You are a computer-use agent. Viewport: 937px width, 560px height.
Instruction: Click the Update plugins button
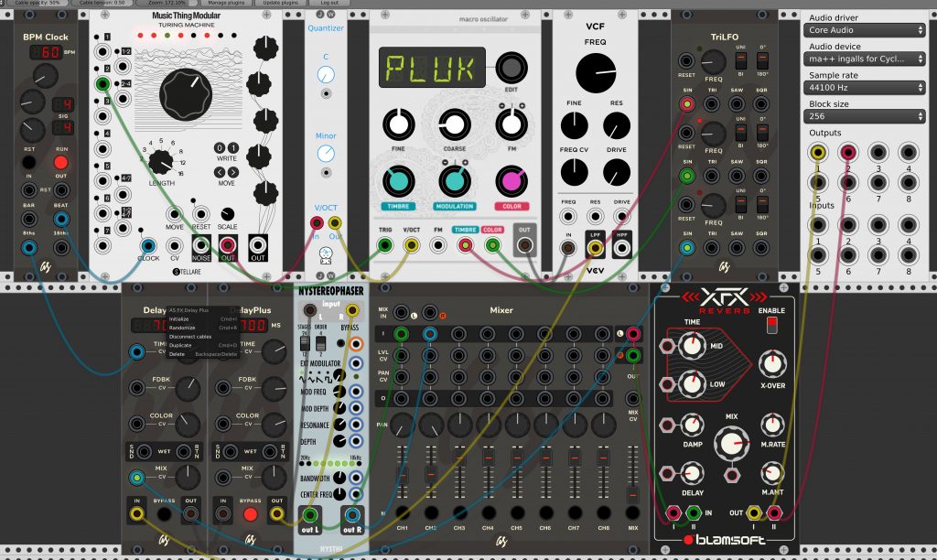click(280, 3)
